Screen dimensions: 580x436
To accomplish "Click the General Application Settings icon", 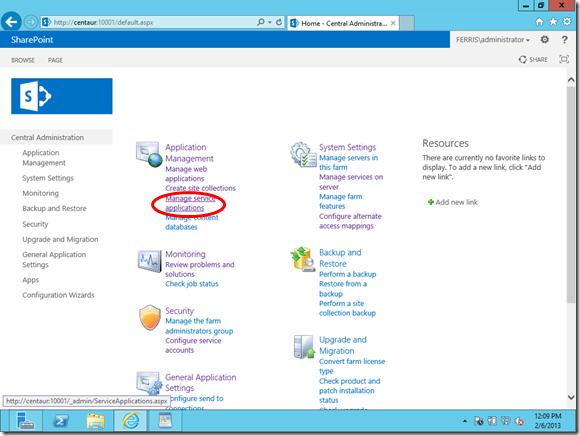I will click(x=149, y=383).
